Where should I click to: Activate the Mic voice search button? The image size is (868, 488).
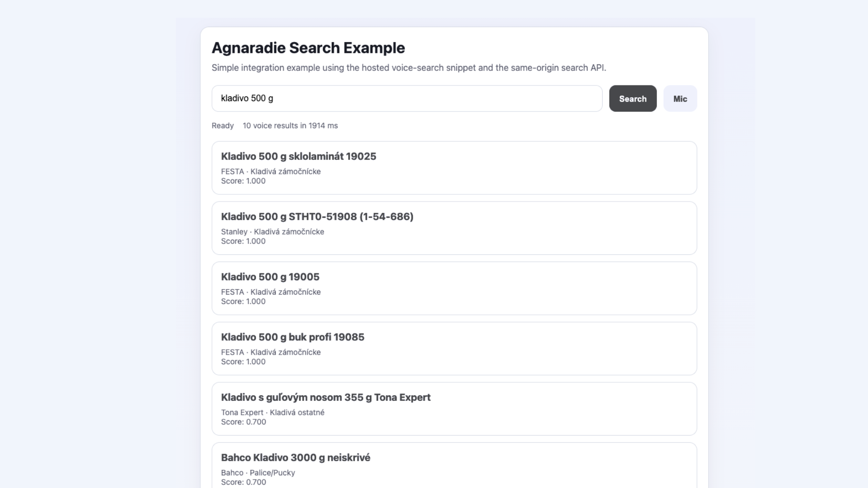680,99
